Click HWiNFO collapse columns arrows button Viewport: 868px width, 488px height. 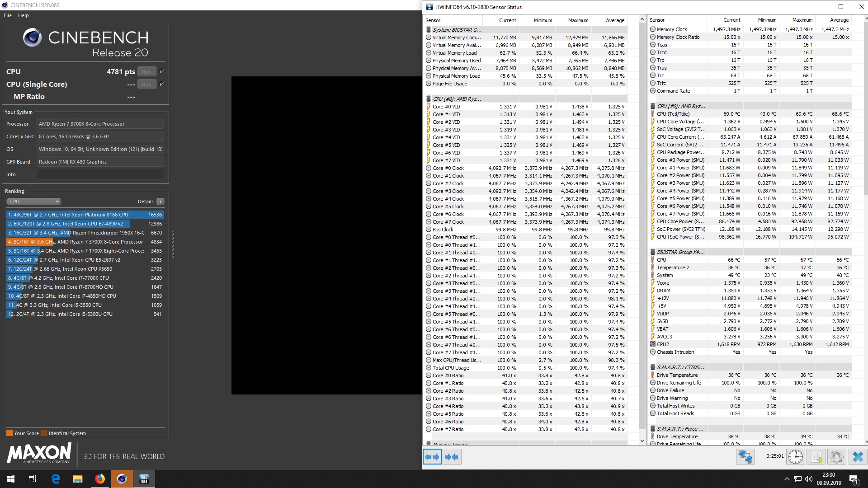[x=452, y=457]
